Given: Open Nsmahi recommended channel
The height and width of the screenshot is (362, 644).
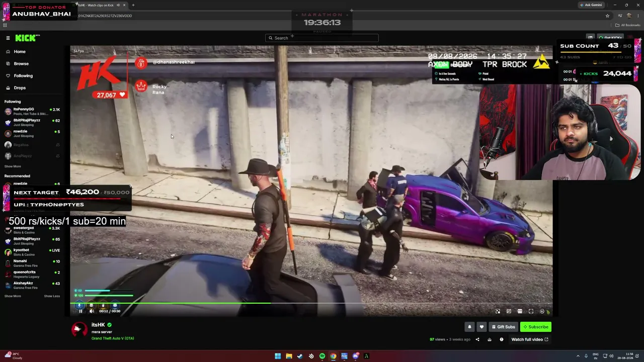Looking at the screenshot, I should [x=32, y=263].
